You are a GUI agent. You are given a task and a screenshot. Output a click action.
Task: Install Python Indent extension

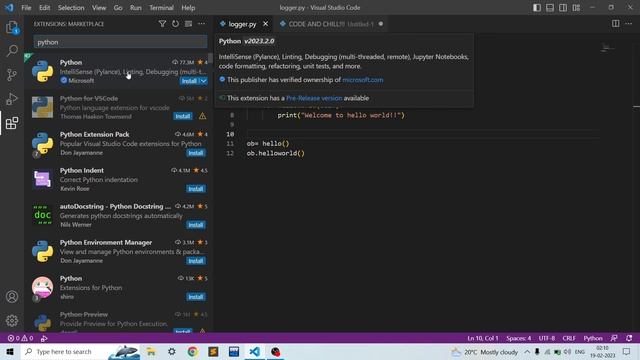(196, 189)
